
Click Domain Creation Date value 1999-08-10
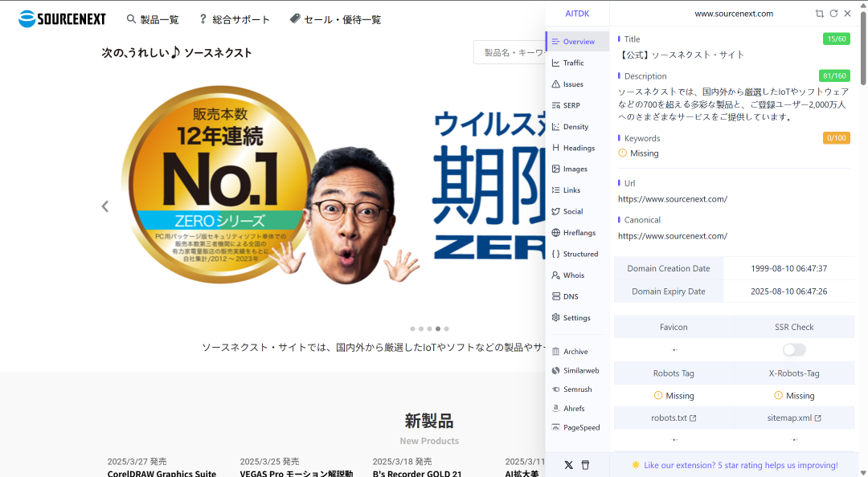click(789, 268)
